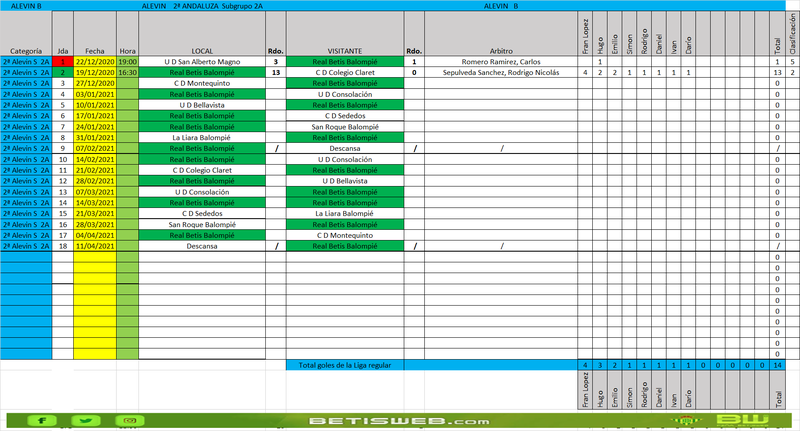Select 'Total goles de la Liga regular' label

tap(345, 365)
